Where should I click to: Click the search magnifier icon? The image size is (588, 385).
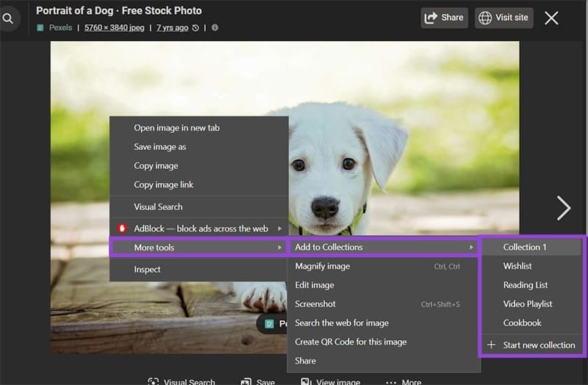point(8,18)
